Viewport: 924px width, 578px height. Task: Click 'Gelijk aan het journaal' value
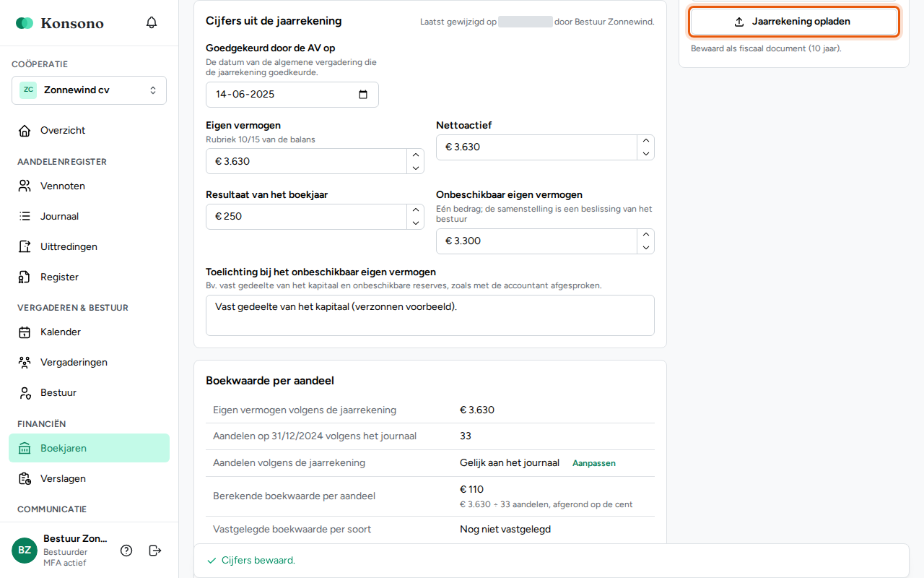[x=510, y=463]
